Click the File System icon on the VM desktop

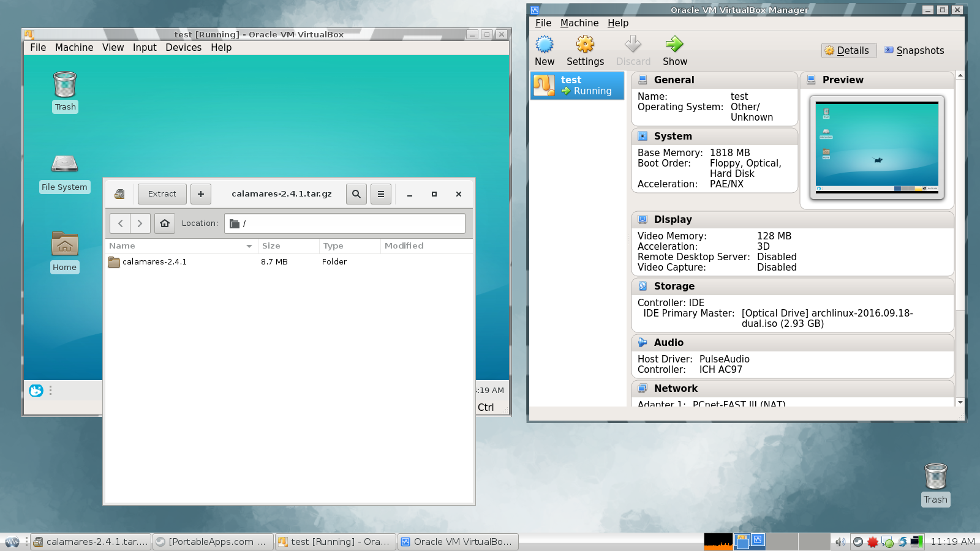pos(65,163)
